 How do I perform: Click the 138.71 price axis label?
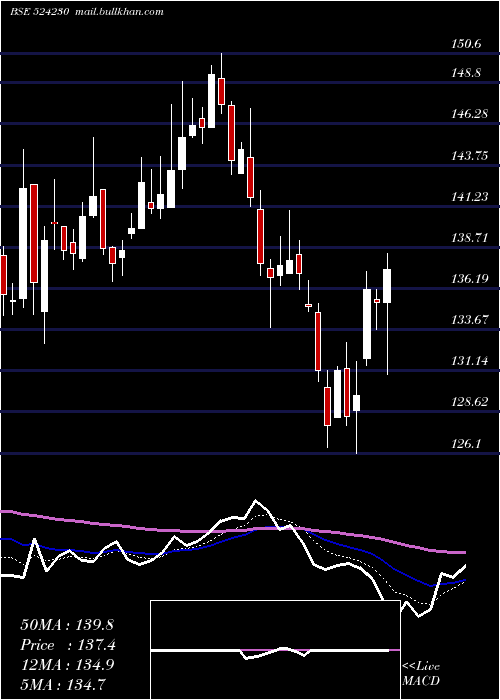coord(469,238)
